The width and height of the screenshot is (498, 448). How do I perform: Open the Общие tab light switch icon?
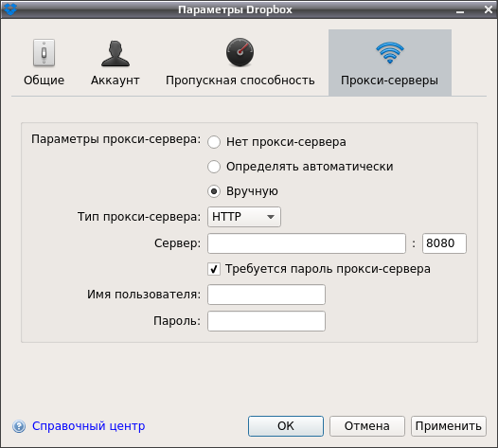point(44,53)
